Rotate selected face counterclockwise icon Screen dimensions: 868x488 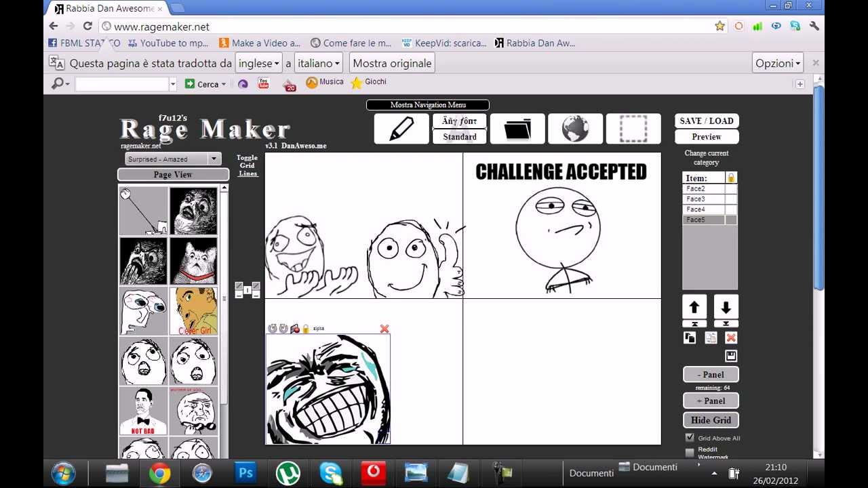(273, 329)
